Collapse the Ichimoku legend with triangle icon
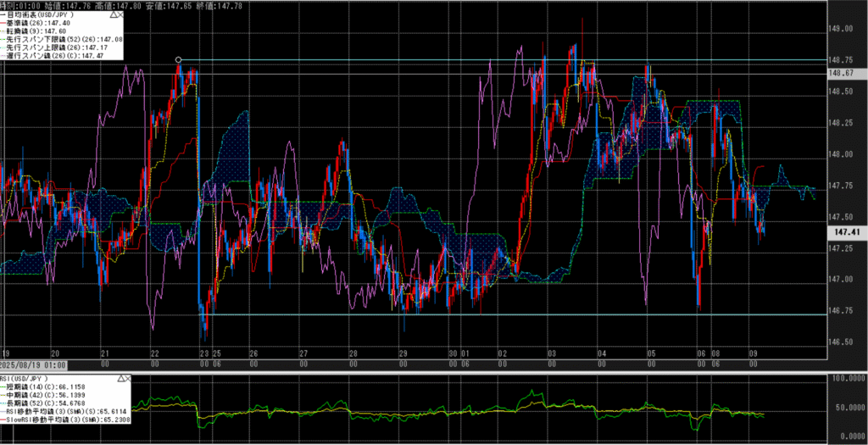 pos(116,14)
